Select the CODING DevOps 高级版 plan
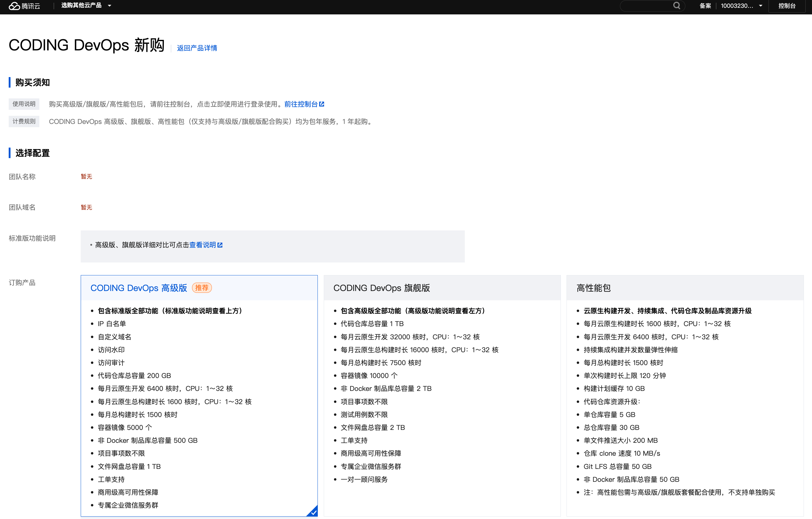 139,288
